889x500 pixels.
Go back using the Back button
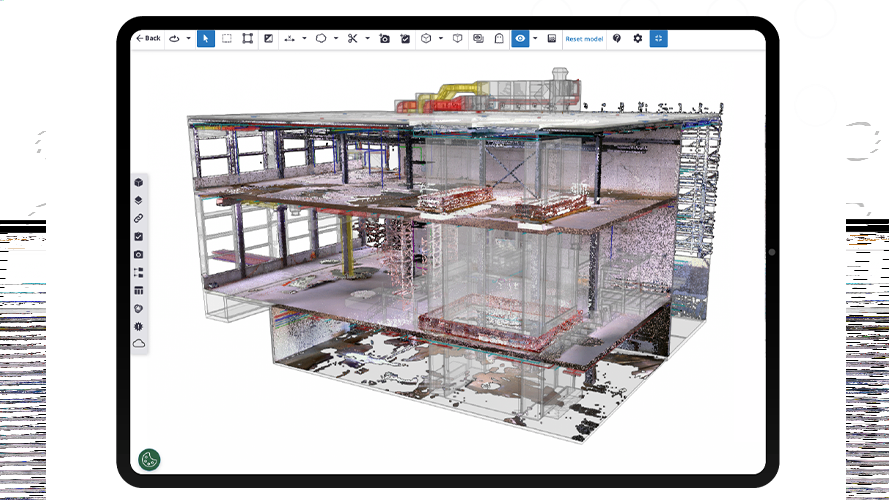148,39
